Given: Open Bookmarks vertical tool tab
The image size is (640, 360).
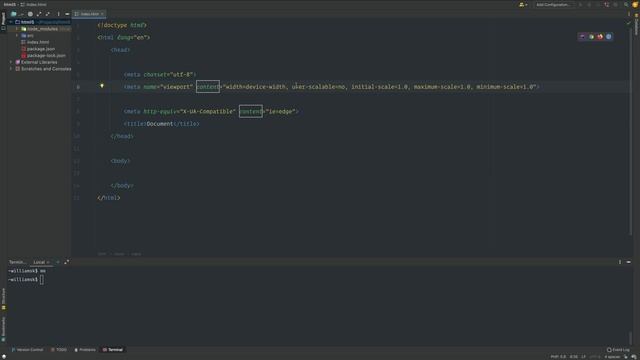Looking at the screenshot, I should point(3,329).
